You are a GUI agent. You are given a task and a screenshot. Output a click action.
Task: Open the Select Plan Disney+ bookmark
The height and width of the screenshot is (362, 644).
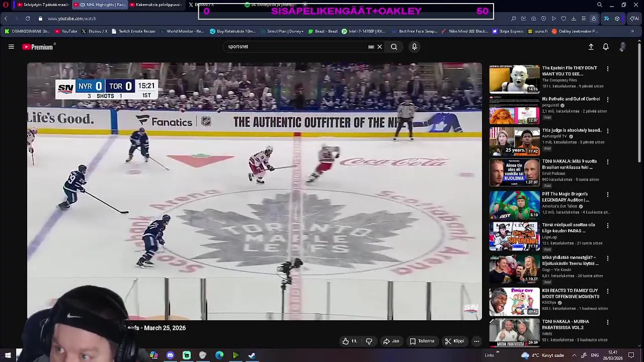(x=282, y=31)
